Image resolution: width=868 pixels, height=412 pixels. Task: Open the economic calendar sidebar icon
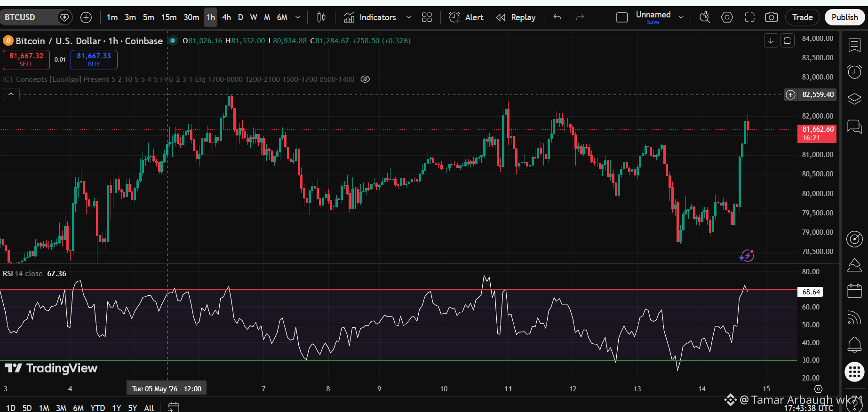[x=854, y=291]
